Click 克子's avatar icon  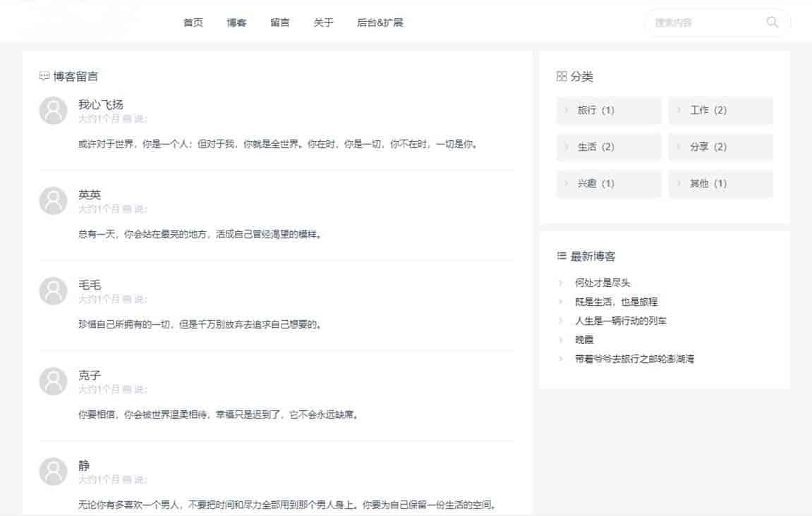point(53,381)
